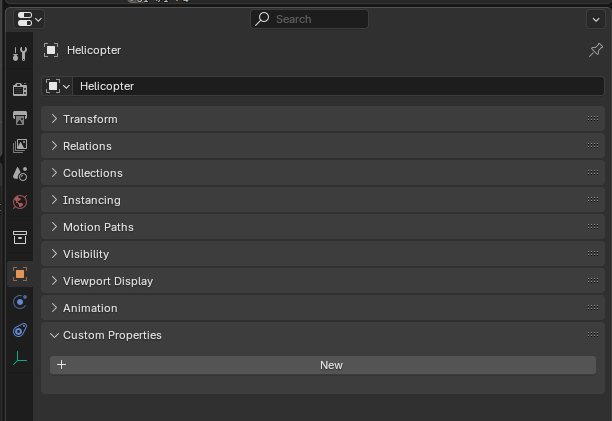Click the Animation panel drag grip
Viewport: 612px width, 421px height.
(x=592, y=307)
